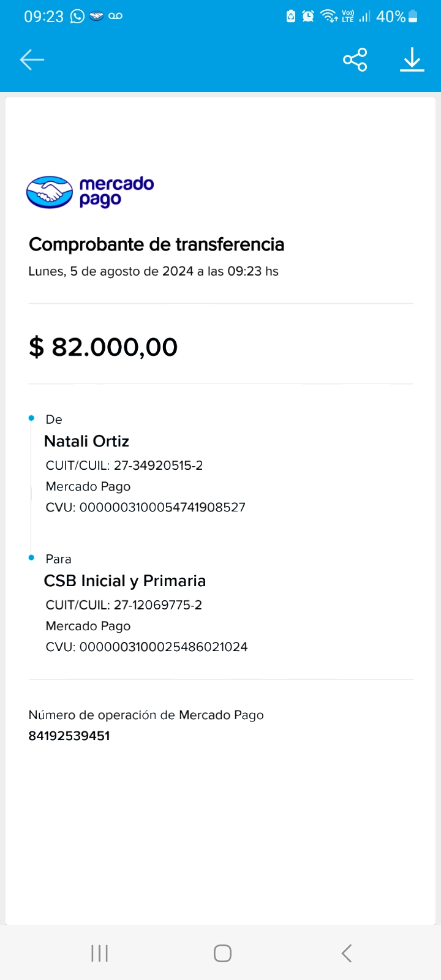Tap the sender CVU number

point(162,507)
